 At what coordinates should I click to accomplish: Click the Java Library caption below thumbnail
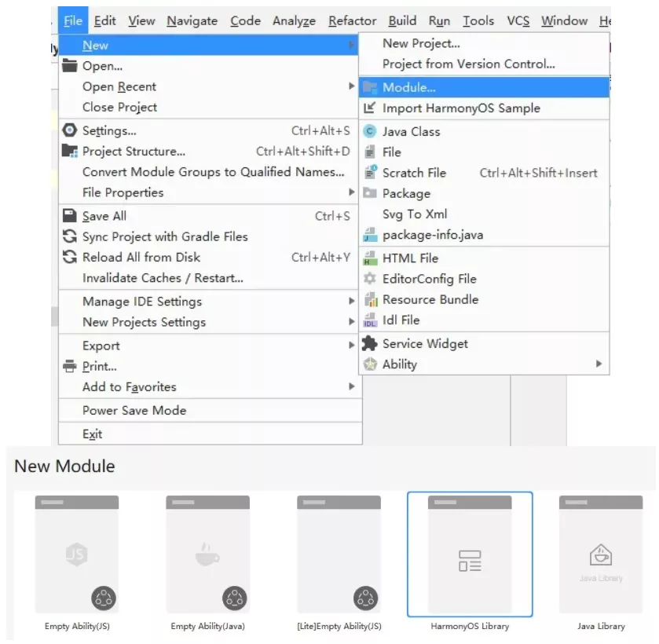(x=601, y=626)
